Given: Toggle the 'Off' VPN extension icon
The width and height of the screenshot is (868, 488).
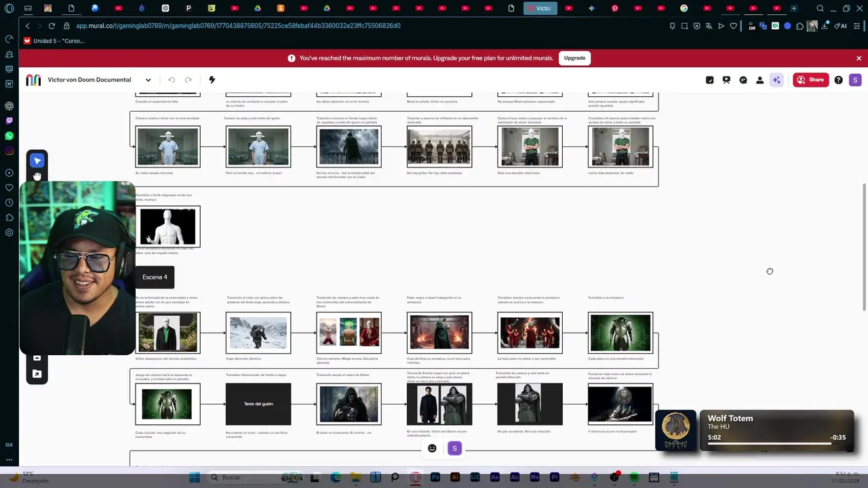Looking at the screenshot, I should coord(752,26).
